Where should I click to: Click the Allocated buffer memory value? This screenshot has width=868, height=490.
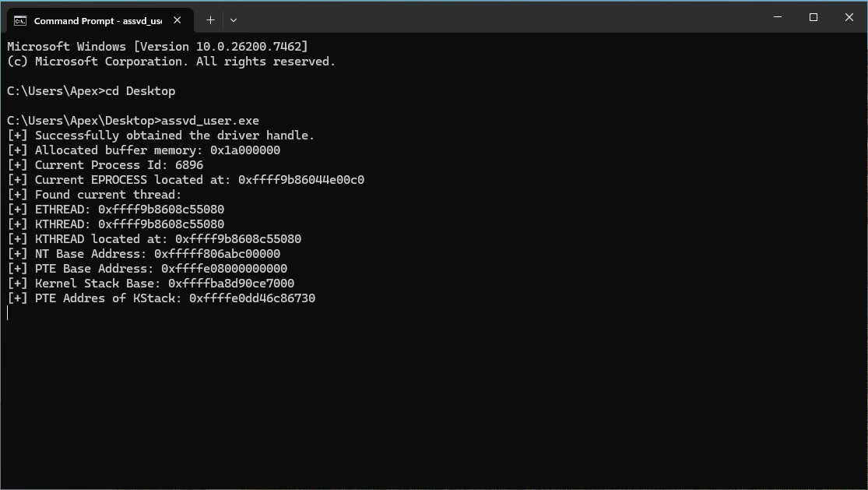click(x=245, y=150)
